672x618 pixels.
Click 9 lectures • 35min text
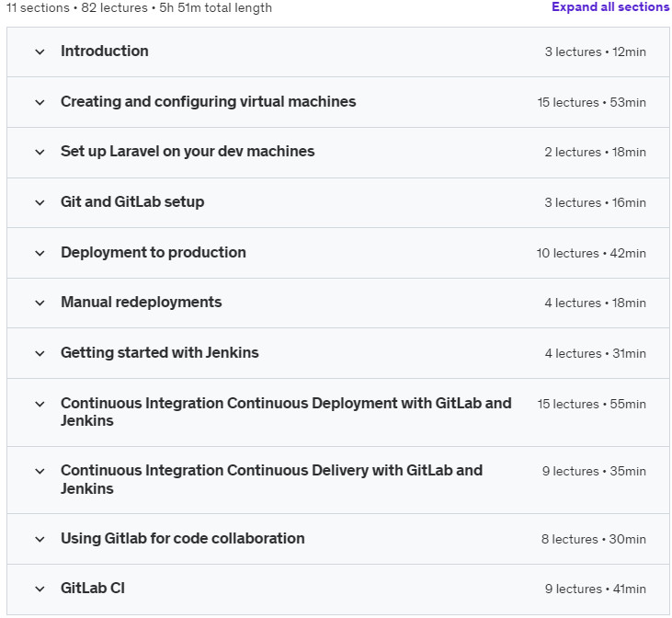click(594, 472)
